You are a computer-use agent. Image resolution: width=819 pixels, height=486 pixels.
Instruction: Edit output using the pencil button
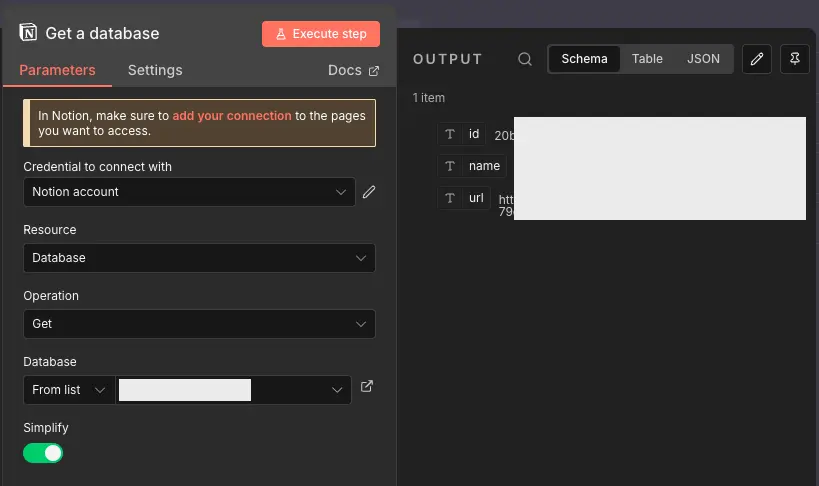(x=757, y=59)
